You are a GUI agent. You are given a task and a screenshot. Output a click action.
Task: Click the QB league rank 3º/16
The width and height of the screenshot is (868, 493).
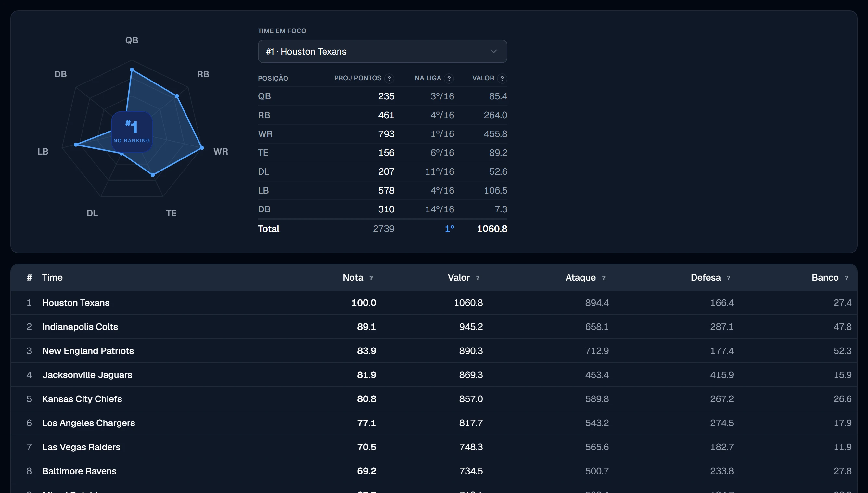point(442,96)
